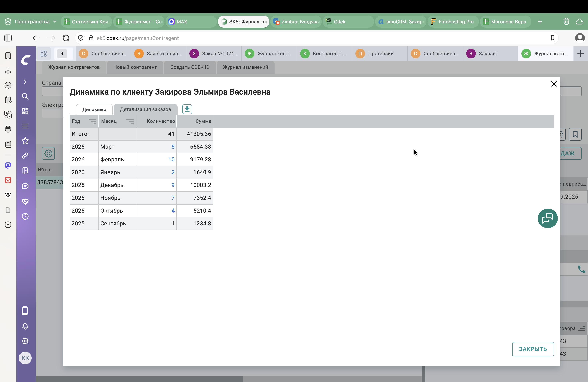Click the export download icon near tabs
The width and height of the screenshot is (588, 382).
(187, 109)
